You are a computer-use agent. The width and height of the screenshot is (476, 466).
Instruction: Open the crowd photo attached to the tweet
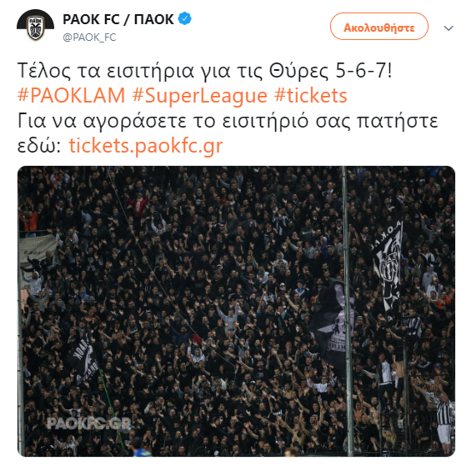[236, 311]
